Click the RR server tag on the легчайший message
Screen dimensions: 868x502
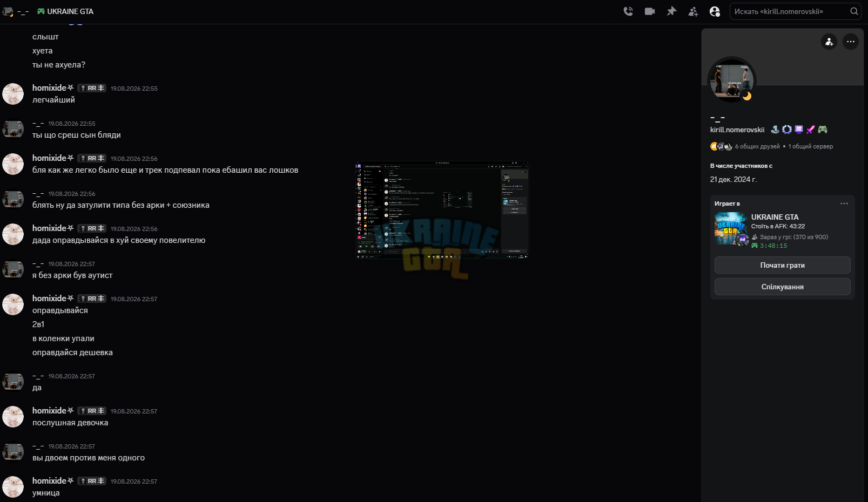[x=92, y=88]
